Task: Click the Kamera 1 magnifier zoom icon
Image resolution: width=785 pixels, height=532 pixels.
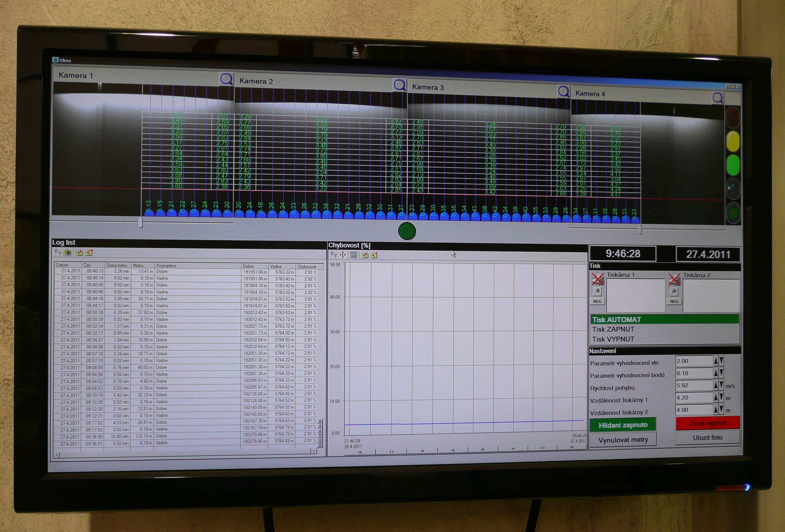Action: 226,79
